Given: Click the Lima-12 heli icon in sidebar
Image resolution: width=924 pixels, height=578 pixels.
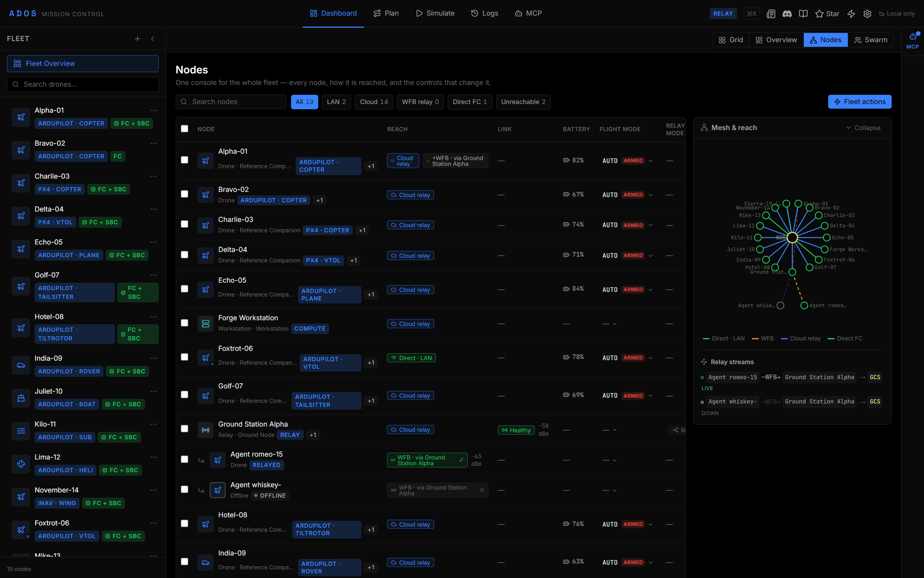Looking at the screenshot, I should pyautogui.click(x=21, y=464).
